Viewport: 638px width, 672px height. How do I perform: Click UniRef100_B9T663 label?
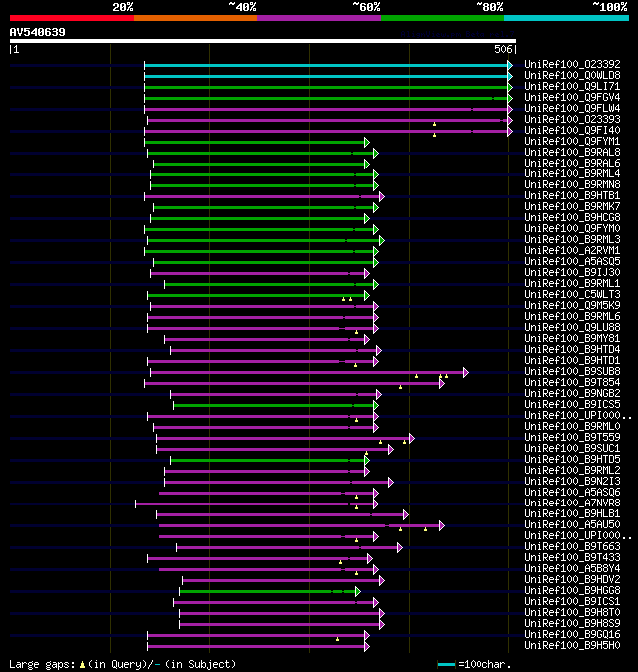[x=572, y=546]
